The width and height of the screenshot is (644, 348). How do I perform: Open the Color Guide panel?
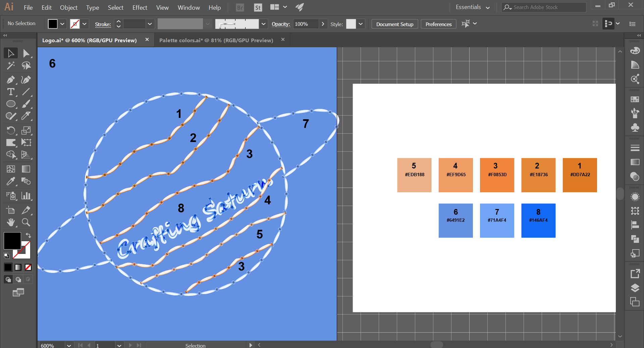tap(635, 65)
